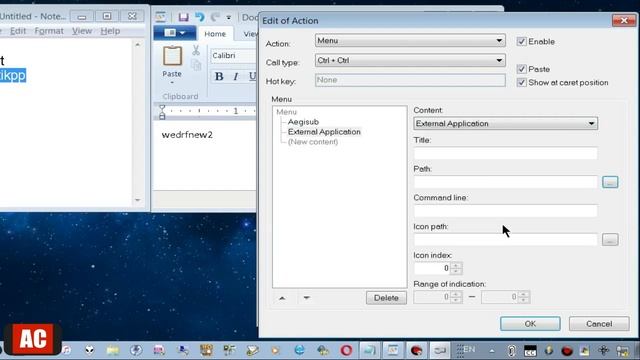
Task: Click the Icon path text field
Action: (x=506, y=240)
